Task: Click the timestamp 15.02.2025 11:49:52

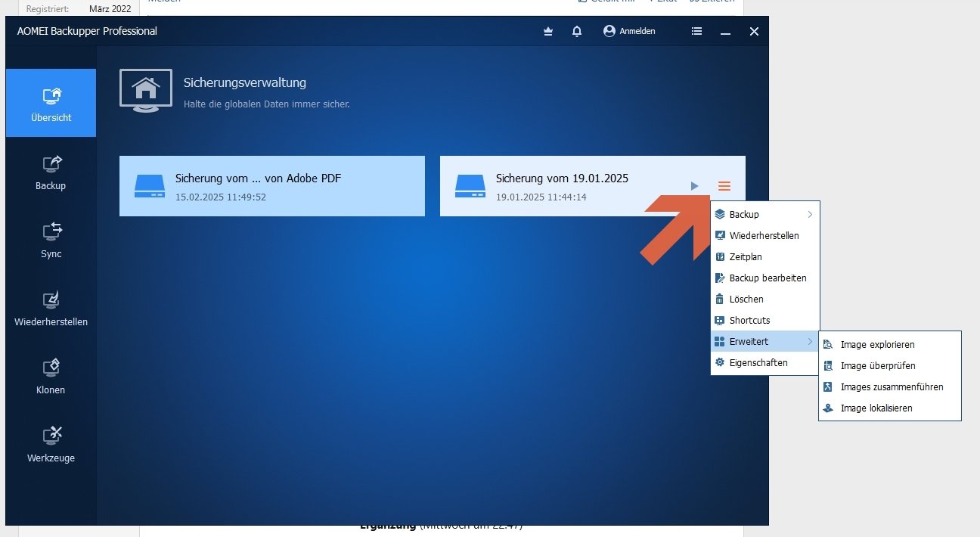Action: coord(221,197)
